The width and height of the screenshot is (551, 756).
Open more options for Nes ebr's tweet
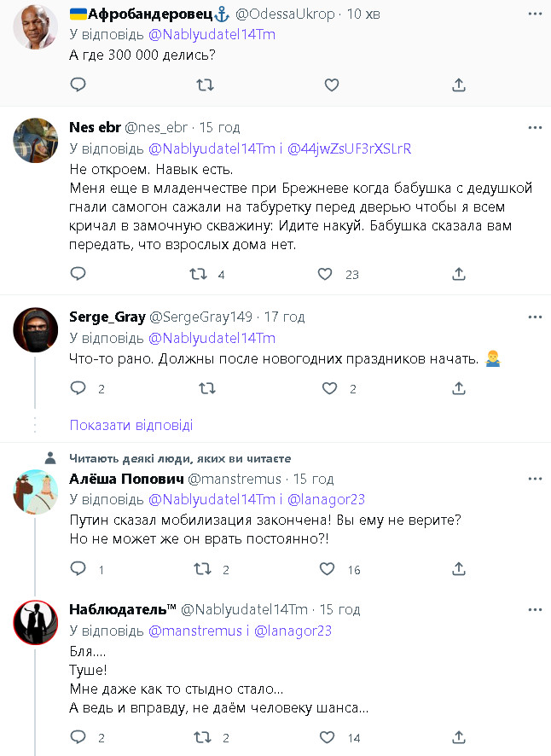pos(535,127)
